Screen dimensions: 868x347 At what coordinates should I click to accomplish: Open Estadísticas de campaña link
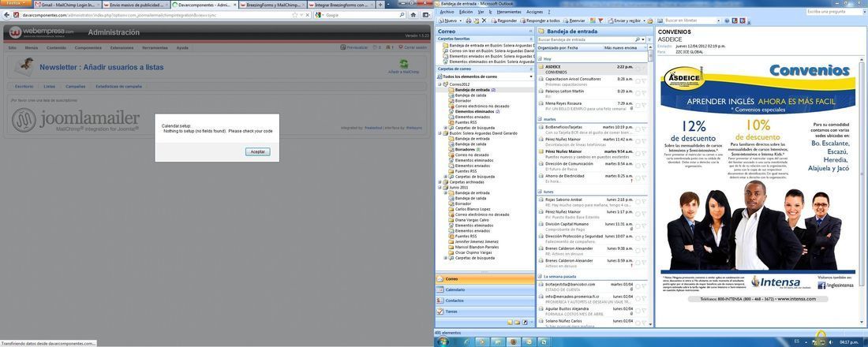(118, 86)
